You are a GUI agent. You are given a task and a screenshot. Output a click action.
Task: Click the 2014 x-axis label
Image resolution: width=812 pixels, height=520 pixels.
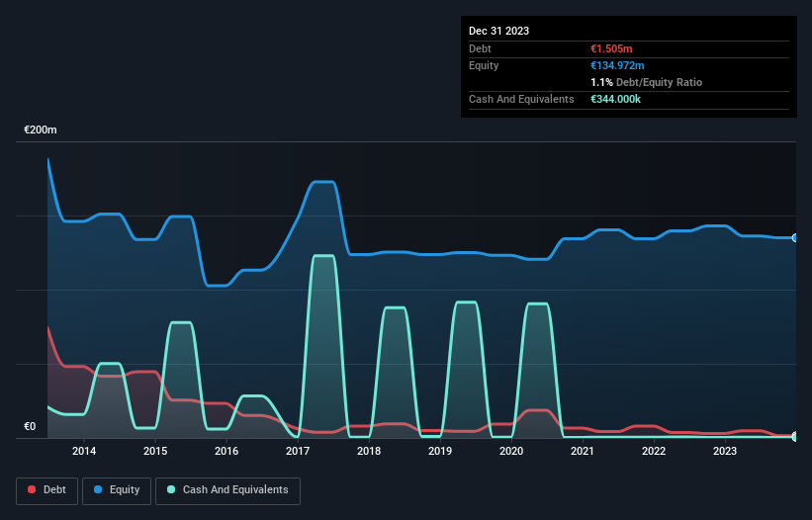(84, 451)
